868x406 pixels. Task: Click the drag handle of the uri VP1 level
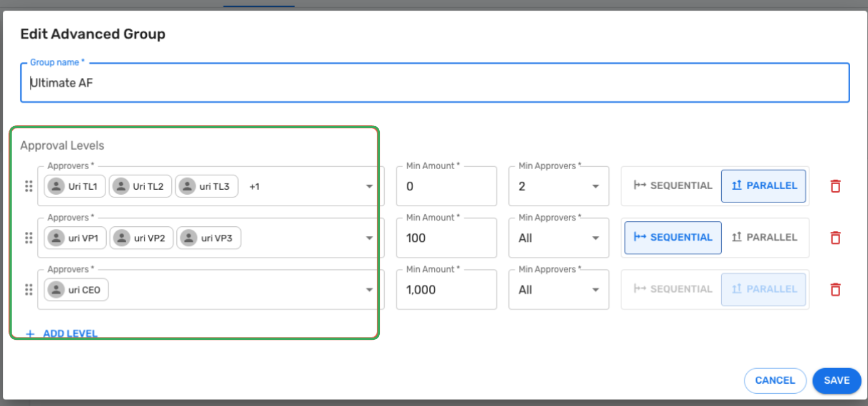point(29,238)
